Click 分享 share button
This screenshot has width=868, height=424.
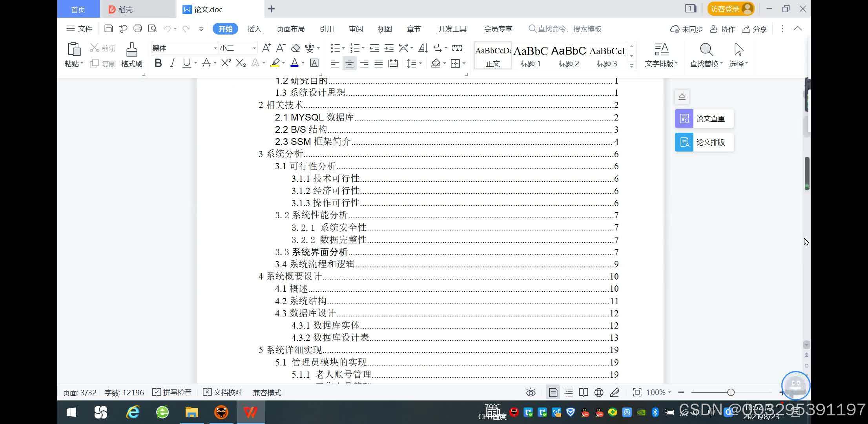pos(754,29)
